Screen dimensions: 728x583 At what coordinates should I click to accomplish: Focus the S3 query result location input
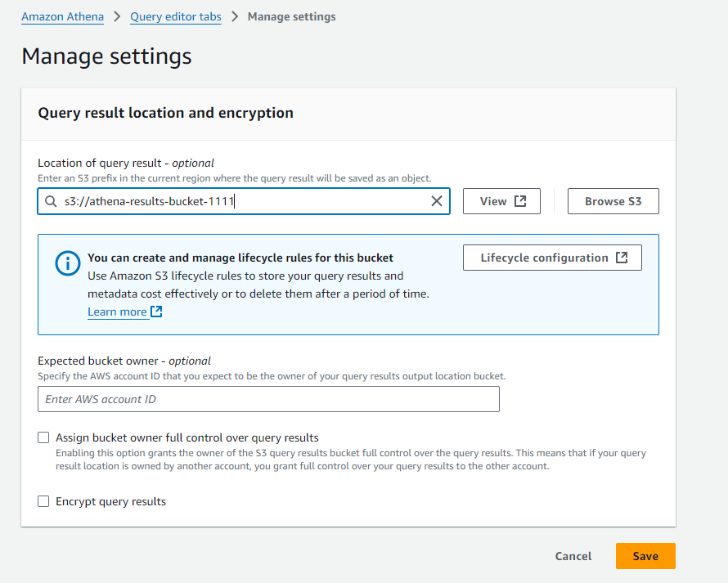244,201
